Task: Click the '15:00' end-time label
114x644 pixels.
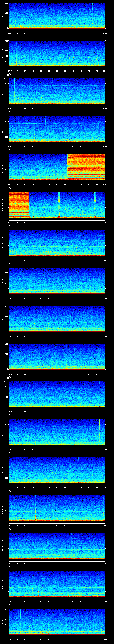Action: pyautogui.click(x=105, y=33)
